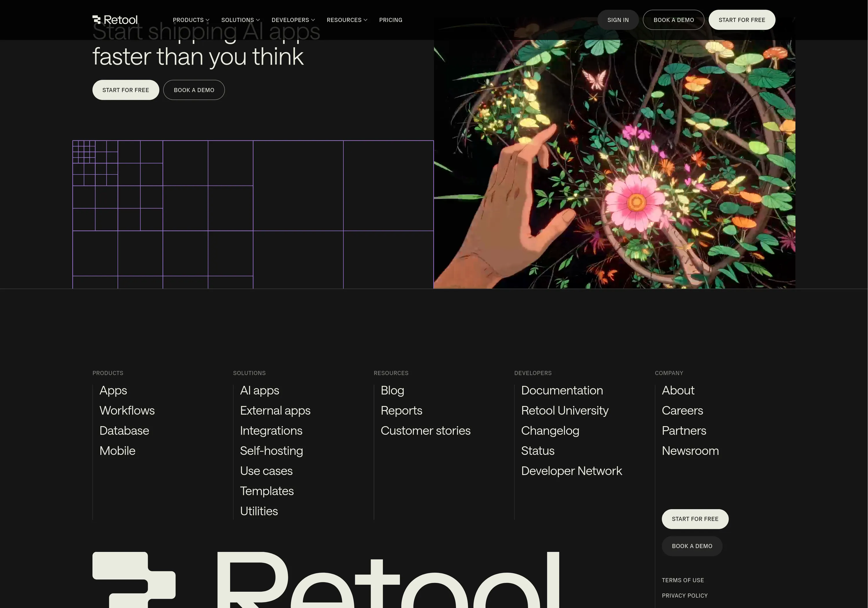The width and height of the screenshot is (868, 608).
Task: Open the Privacy Policy link
Action: click(685, 596)
